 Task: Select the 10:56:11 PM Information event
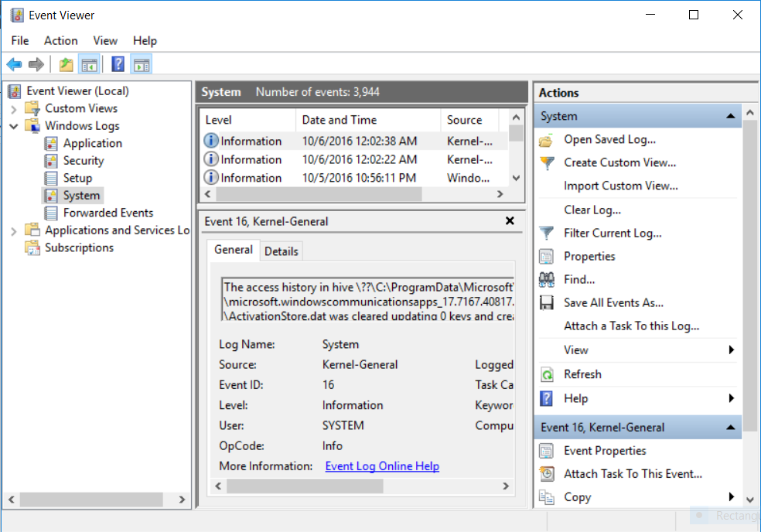354,178
